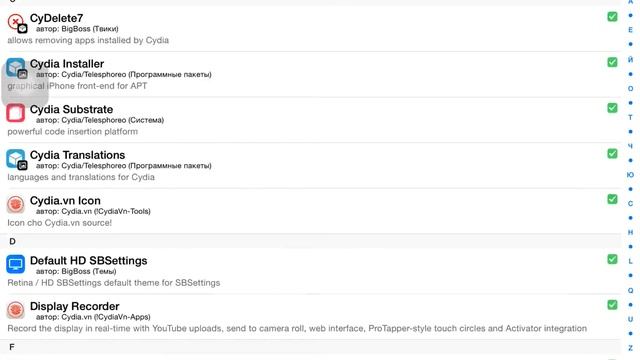Jump to letter E in index
Image resolution: width=640 pixels, height=360 pixels.
point(631,30)
